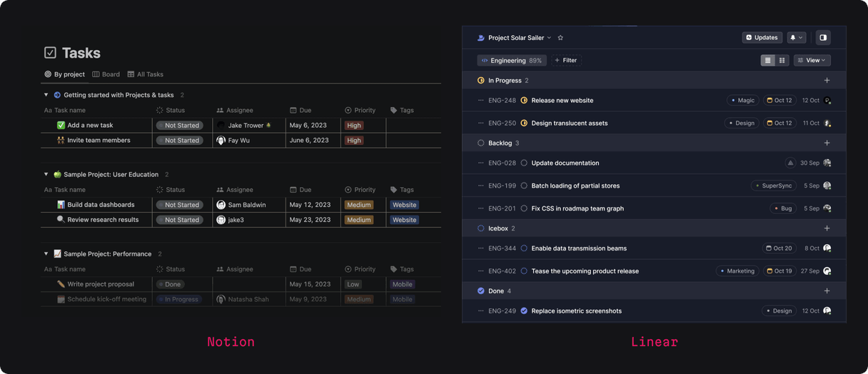
Task: Open the notifications bell dropdown
Action: click(x=796, y=38)
